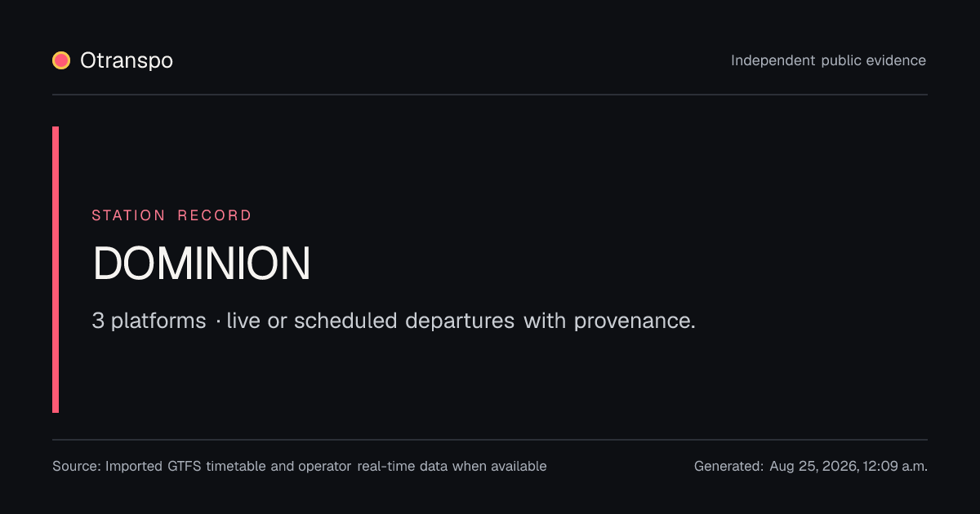Click the word platforms in subtitle
Viewport: 980px width, 514px height.
(158, 321)
